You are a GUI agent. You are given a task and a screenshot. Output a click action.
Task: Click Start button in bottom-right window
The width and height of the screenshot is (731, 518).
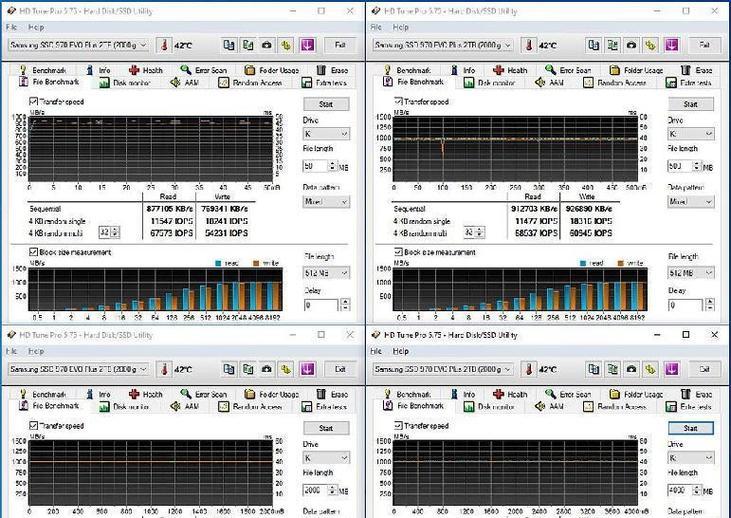coord(690,428)
